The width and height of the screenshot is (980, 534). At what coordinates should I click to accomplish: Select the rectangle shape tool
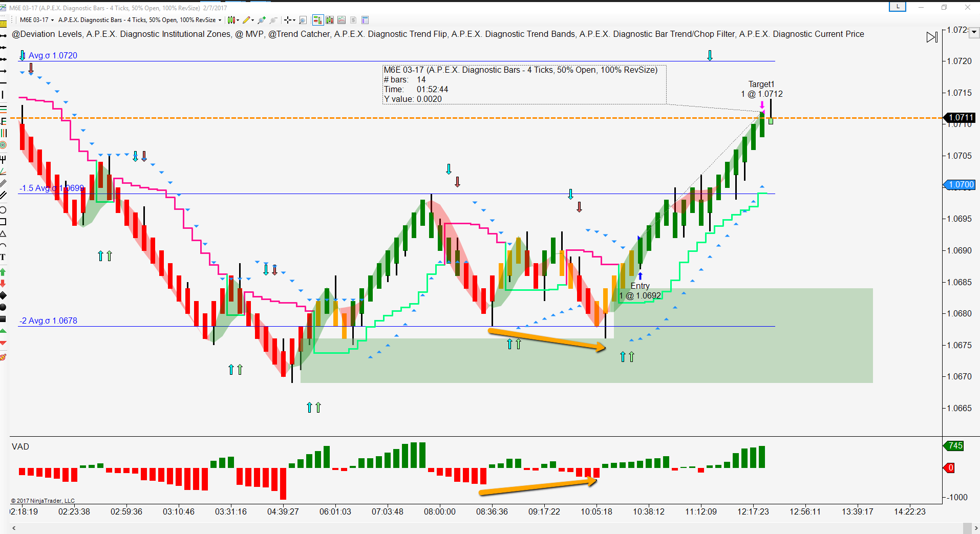4,221
